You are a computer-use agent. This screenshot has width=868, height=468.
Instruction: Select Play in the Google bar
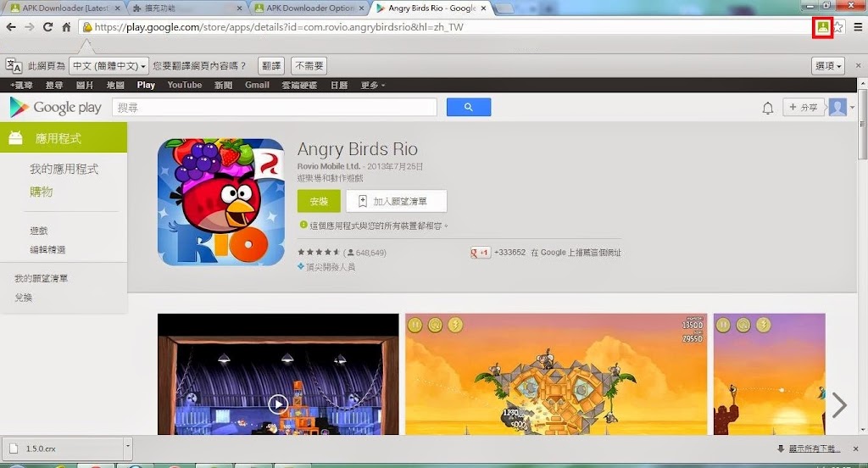[x=146, y=86]
